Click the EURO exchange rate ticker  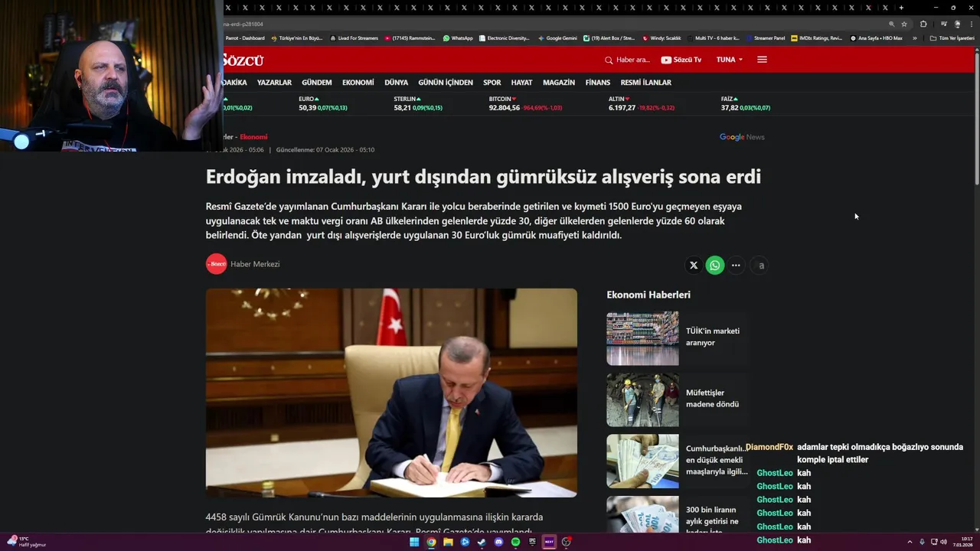coord(323,103)
